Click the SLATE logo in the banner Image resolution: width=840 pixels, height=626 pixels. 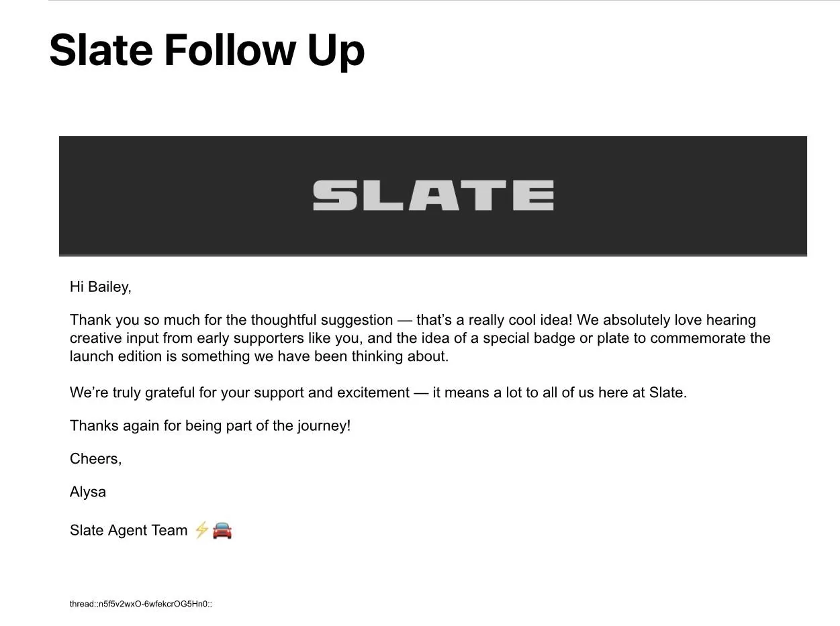433,195
